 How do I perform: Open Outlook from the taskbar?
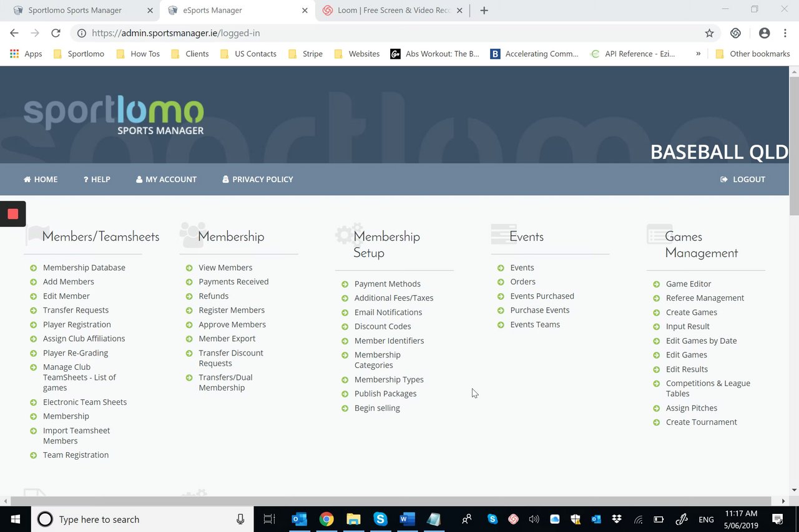pyautogui.click(x=299, y=519)
